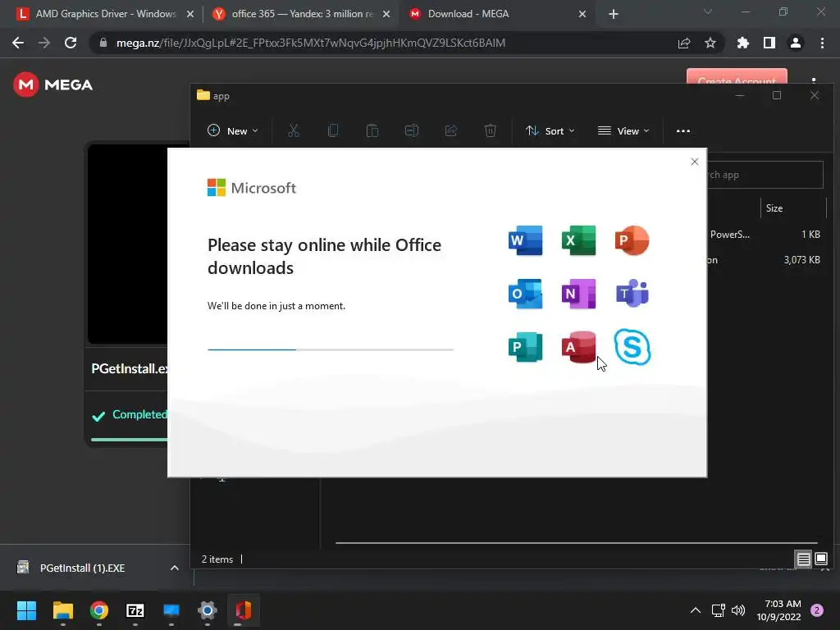Click Create Account on MEGA
This screenshot has width=840, height=630.
[x=737, y=76]
